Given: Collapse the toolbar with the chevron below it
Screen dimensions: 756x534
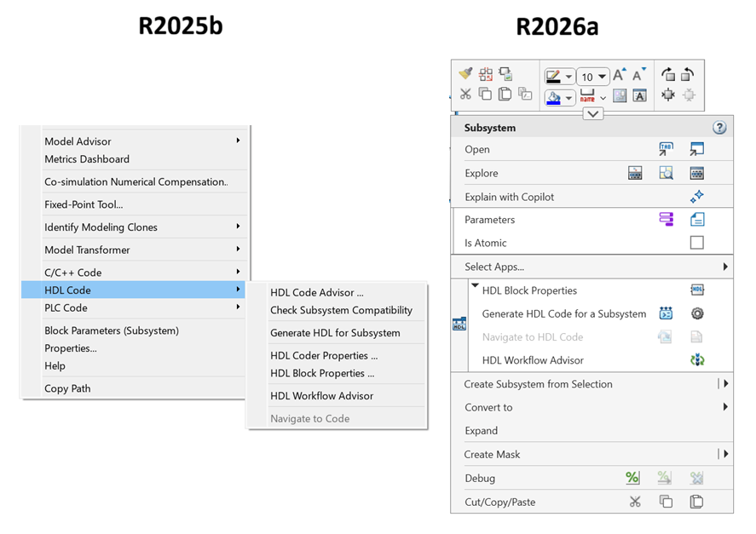Looking at the screenshot, I should click(593, 114).
